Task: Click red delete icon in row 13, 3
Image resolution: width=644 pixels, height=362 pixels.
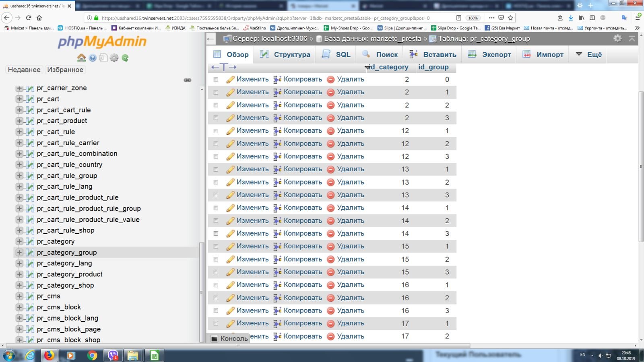Action: click(330, 195)
